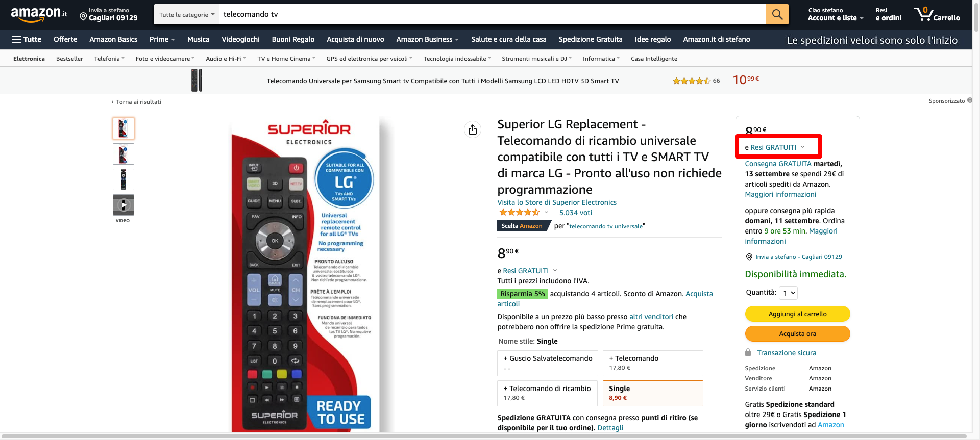This screenshot has height=440, width=980.
Task: Click the Amazon.it logo
Action: pos(39,14)
